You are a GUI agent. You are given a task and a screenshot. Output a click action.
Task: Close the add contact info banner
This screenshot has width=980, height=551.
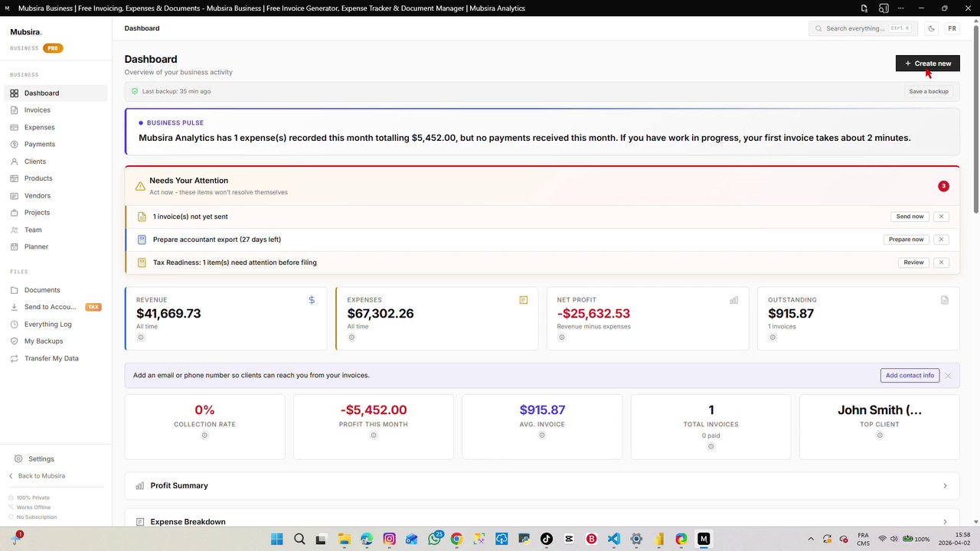[x=948, y=376]
